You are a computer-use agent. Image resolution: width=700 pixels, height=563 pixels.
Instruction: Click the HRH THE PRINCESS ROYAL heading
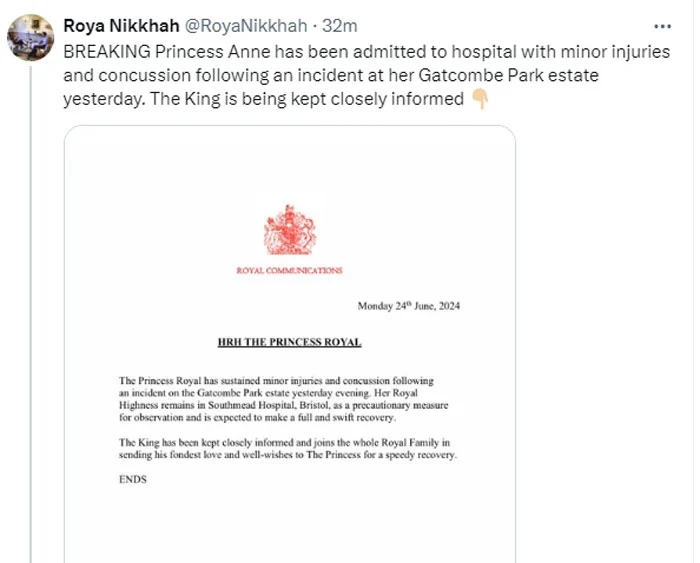[289, 342]
